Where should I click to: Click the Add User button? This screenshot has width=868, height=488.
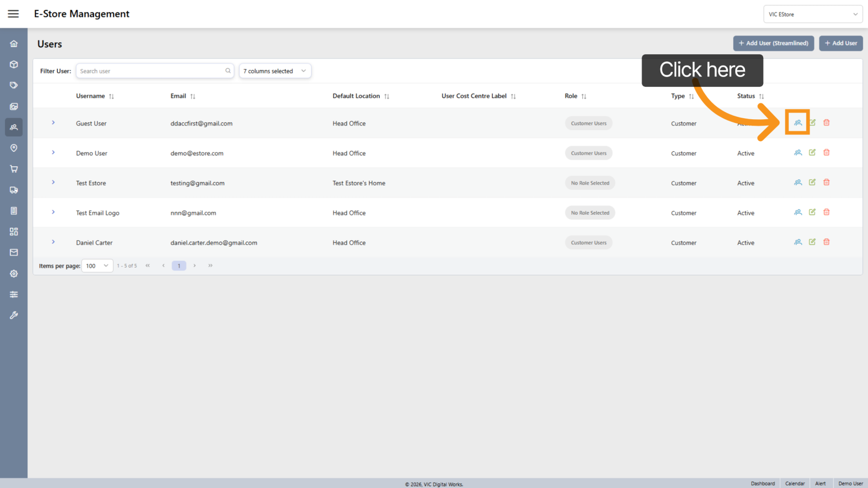point(841,43)
